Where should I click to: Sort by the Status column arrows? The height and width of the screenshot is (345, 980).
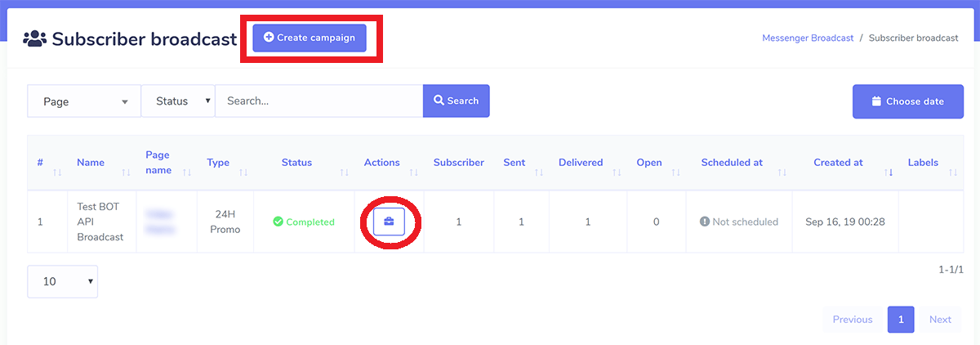(x=344, y=172)
